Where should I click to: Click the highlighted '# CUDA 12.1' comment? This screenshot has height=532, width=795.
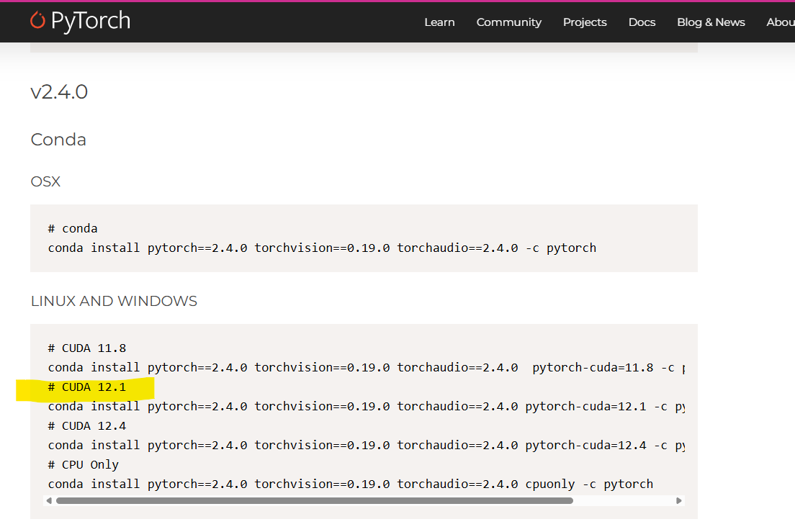pyautogui.click(x=86, y=387)
